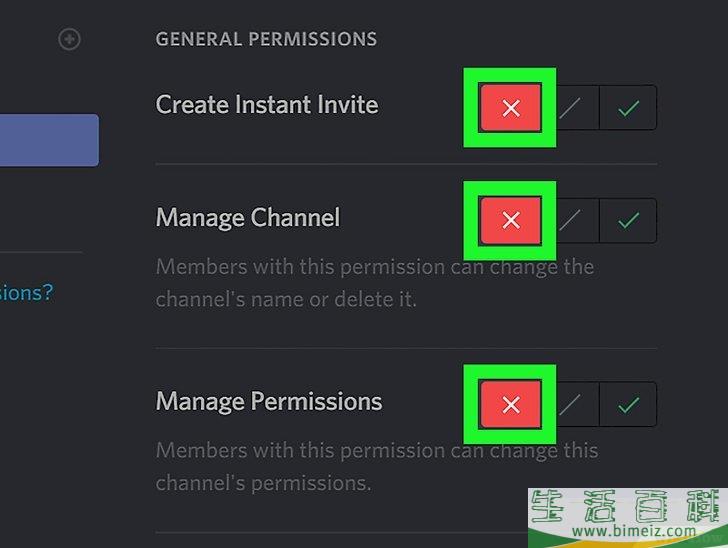Screen dimensions: 728x548
Task: Select the highlighted blue role entry
Action: tap(48, 140)
